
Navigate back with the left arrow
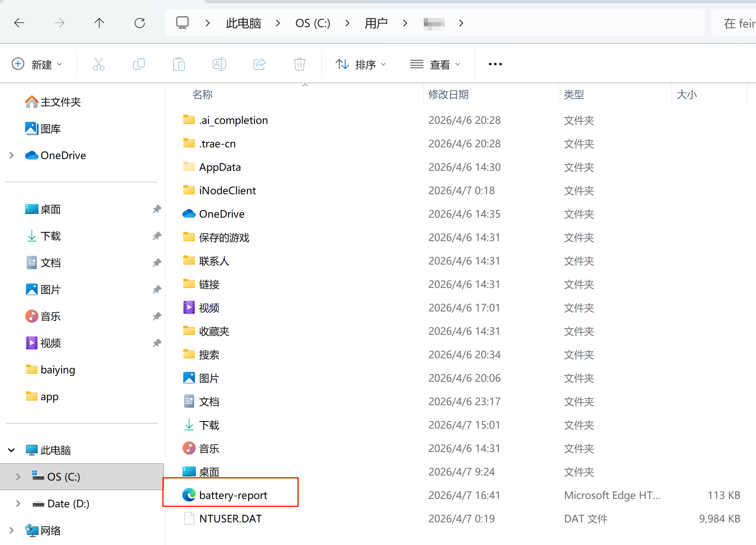[19, 23]
